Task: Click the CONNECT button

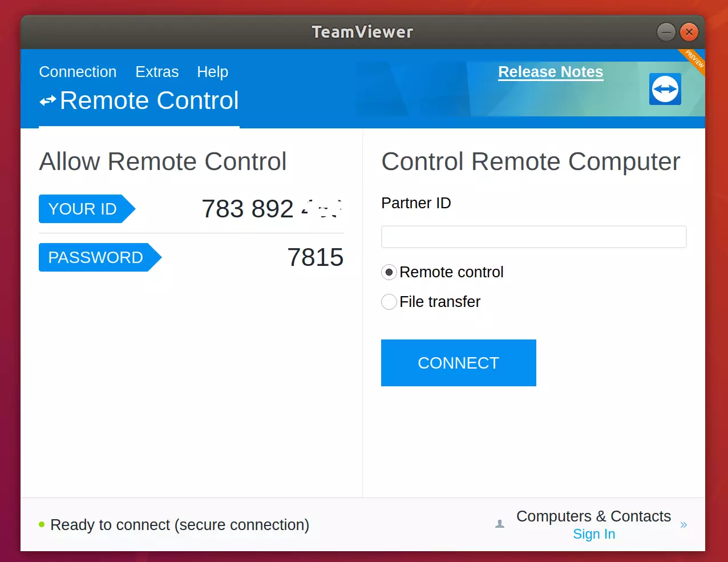Action: click(459, 363)
